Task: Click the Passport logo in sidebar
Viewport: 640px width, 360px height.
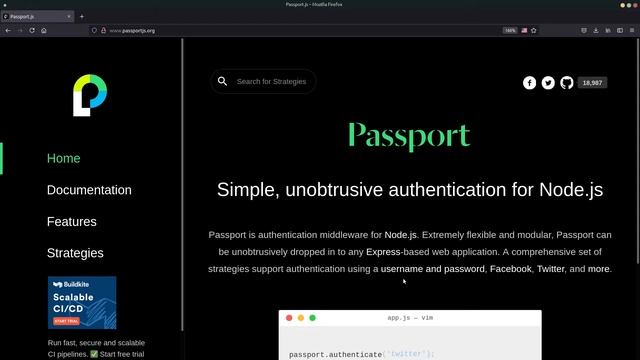Action: click(90, 95)
